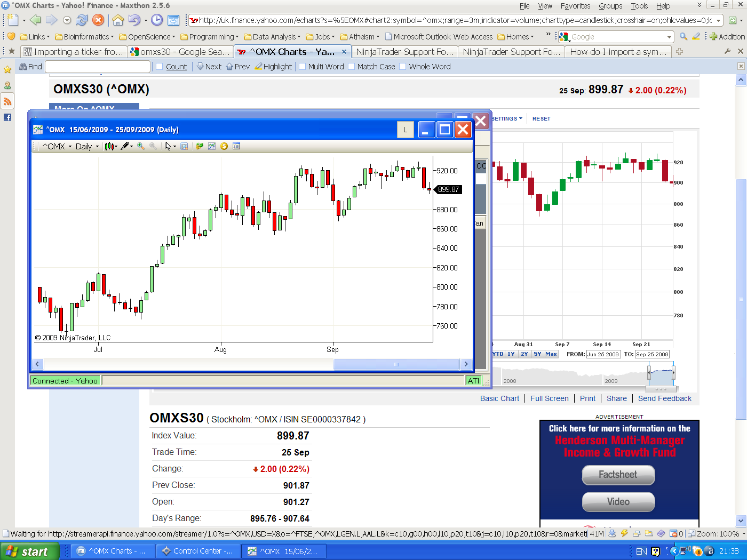This screenshot has width=747, height=560.
Task: Select the drawing tools pencil icon
Action: click(x=125, y=146)
